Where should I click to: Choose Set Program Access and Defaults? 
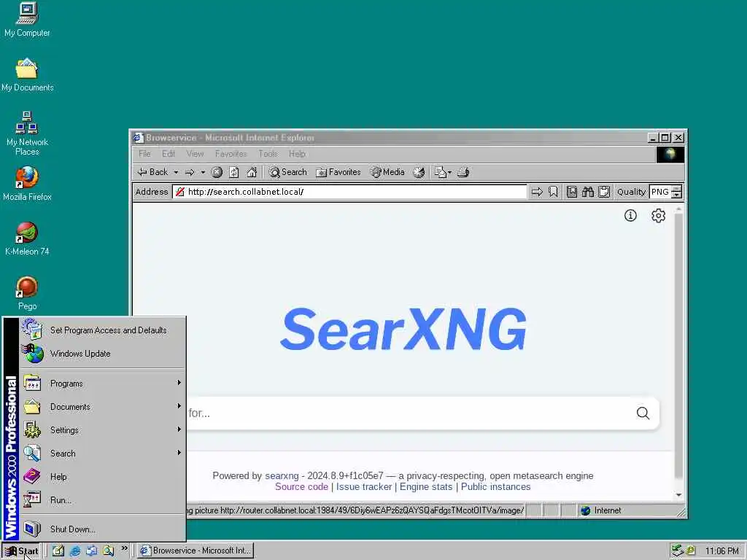point(103,330)
